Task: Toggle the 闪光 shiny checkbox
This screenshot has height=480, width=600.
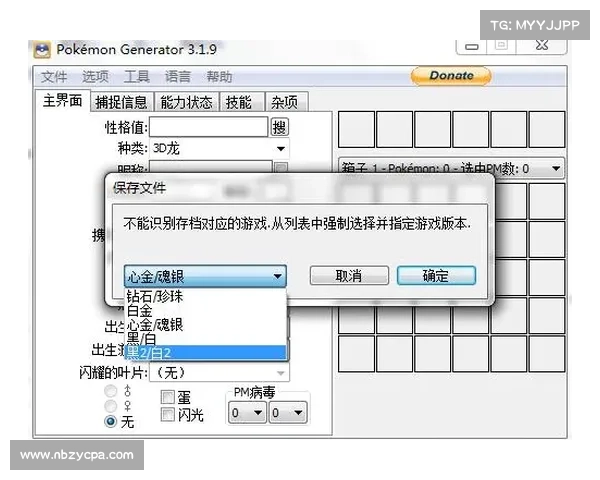Action: click(168, 414)
